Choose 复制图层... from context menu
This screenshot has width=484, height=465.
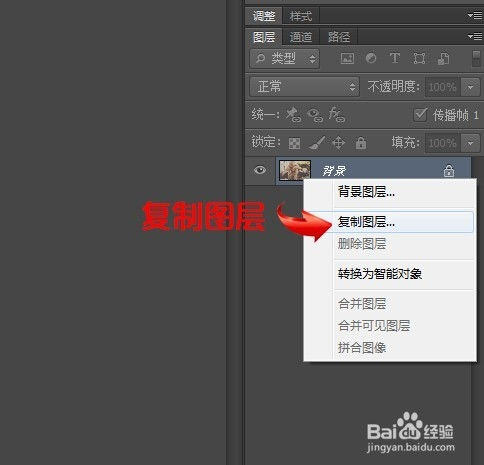point(403,222)
